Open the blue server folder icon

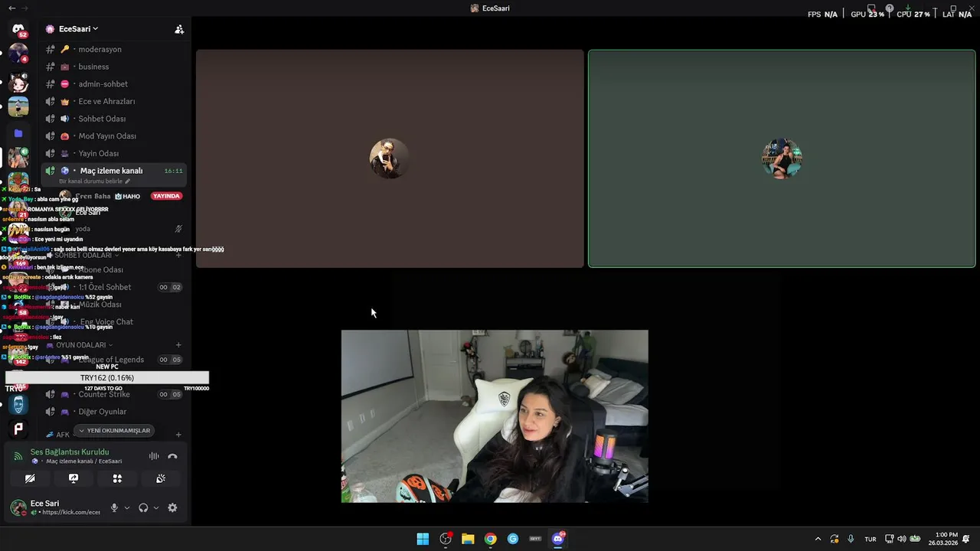coord(18,133)
